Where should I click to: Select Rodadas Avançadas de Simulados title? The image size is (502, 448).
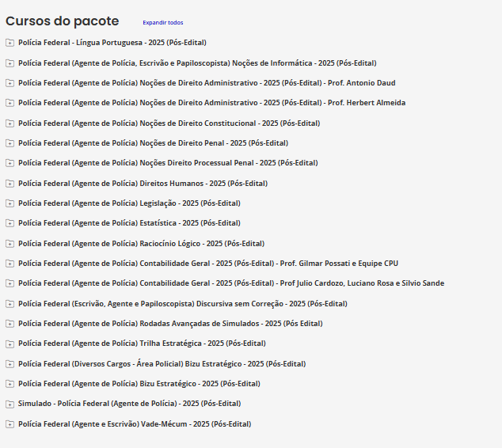click(170, 324)
